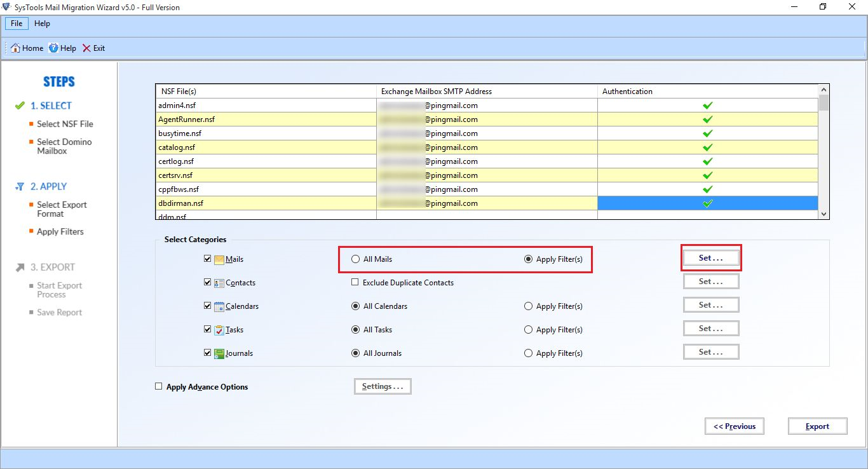Click Select NSF File step
868x469 pixels.
[65, 124]
